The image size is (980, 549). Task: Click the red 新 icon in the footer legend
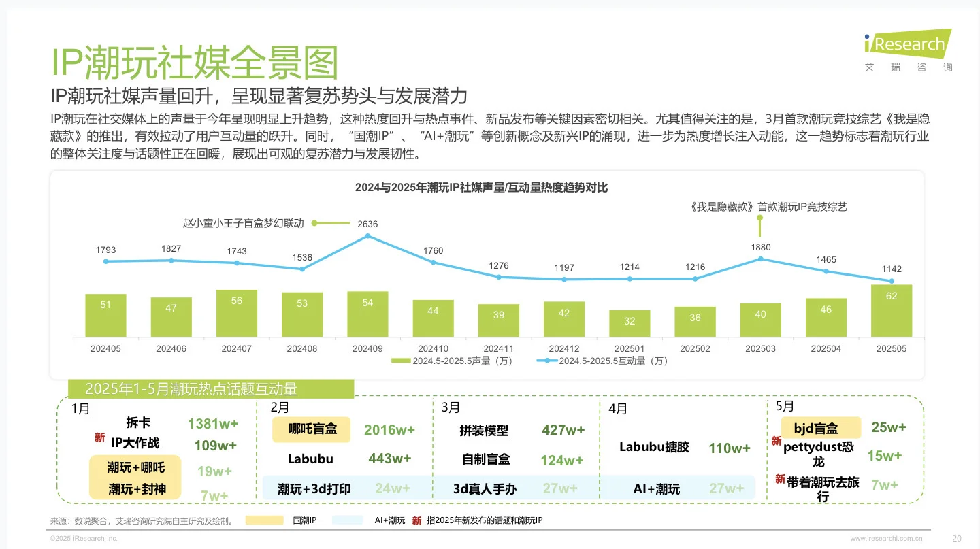(x=417, y=520)
